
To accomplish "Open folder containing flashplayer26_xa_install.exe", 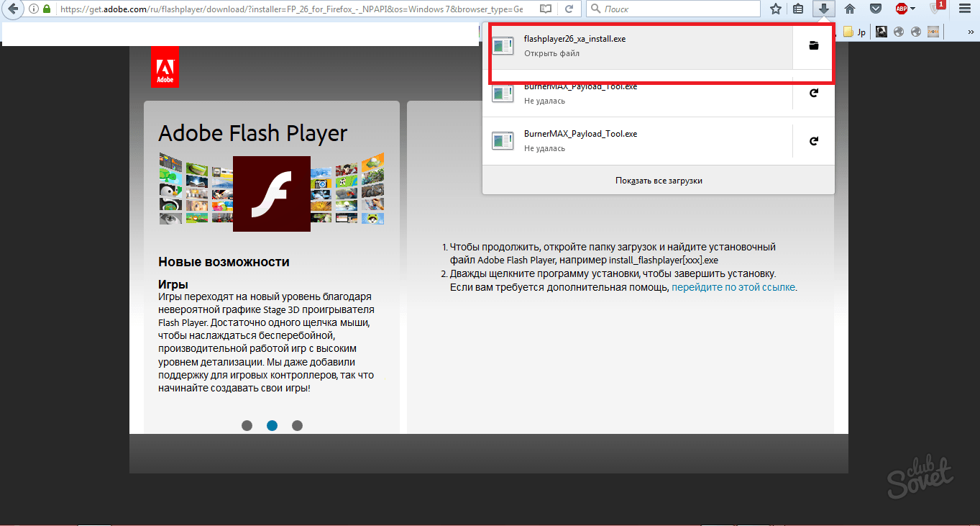I will tap(813, 46).
